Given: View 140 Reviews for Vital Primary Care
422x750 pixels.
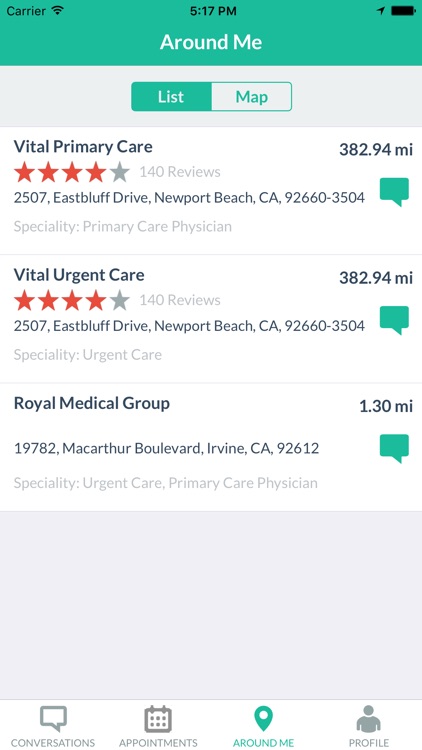Looking at the screenshot, I should click(x=180, y=172).
